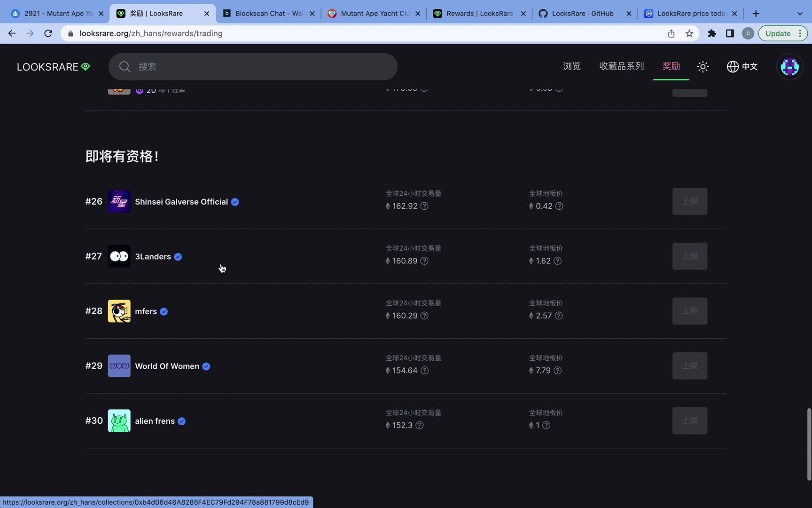Open a new browser tab
This screenshot has width=812, height=508.
point(756,14)
